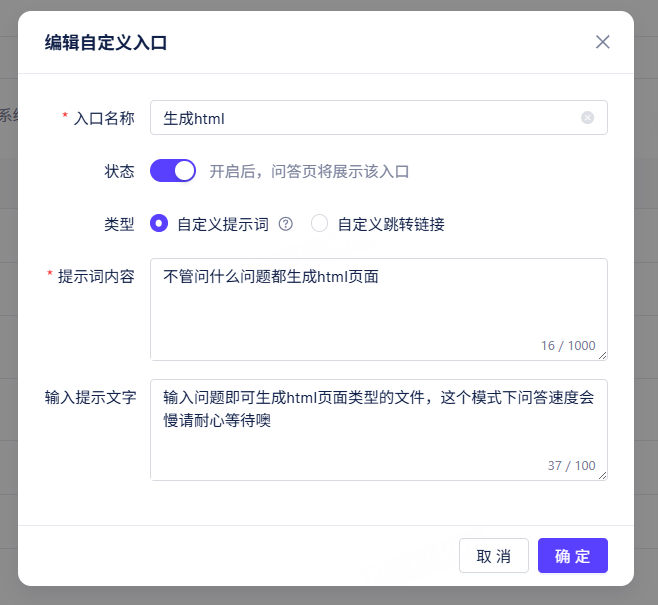Open the help tooltip icon beside 自定义提示词

pyautogui.click(x=286, y=224)
